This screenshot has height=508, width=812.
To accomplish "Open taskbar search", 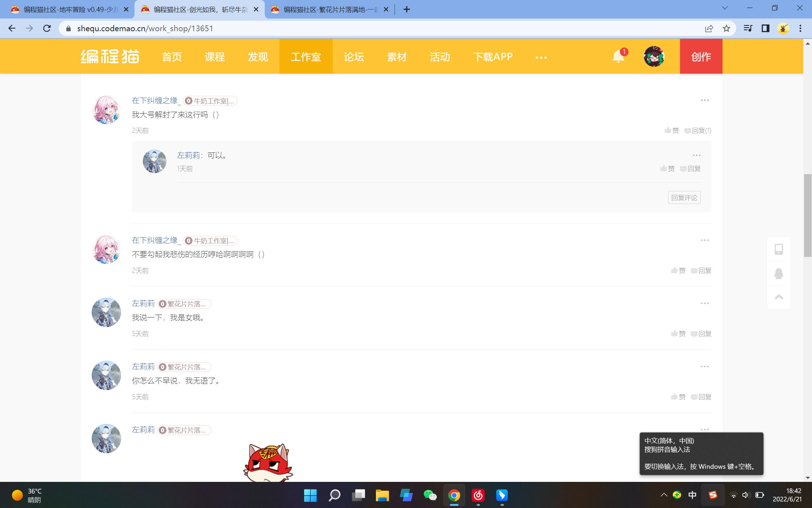I will [334, 495].
